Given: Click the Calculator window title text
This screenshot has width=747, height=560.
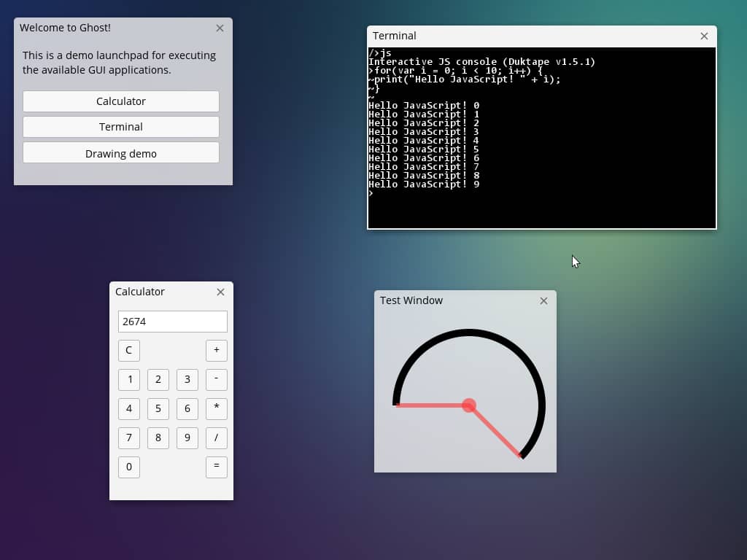Looking at the screenshot, I should click(139, 292).
